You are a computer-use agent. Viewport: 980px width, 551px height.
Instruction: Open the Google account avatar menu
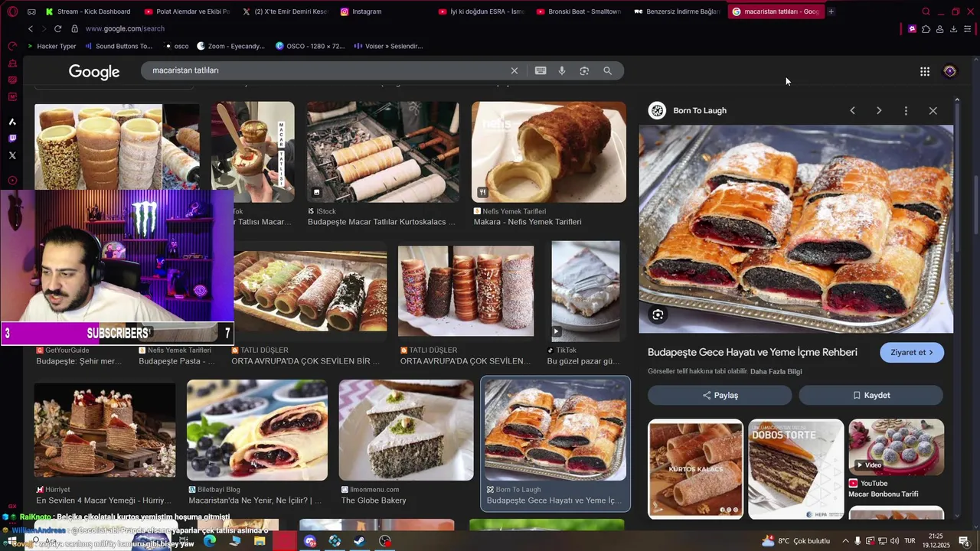[x=950, y=71]
